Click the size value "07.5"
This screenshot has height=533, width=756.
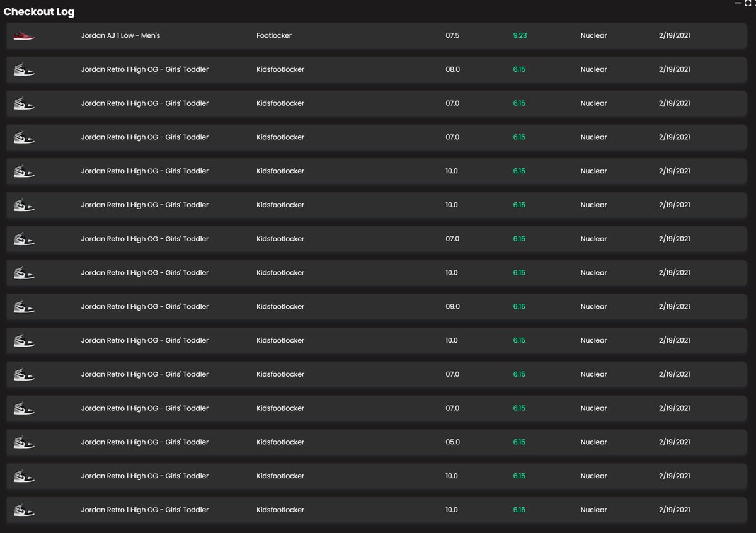tap(452, 36)
